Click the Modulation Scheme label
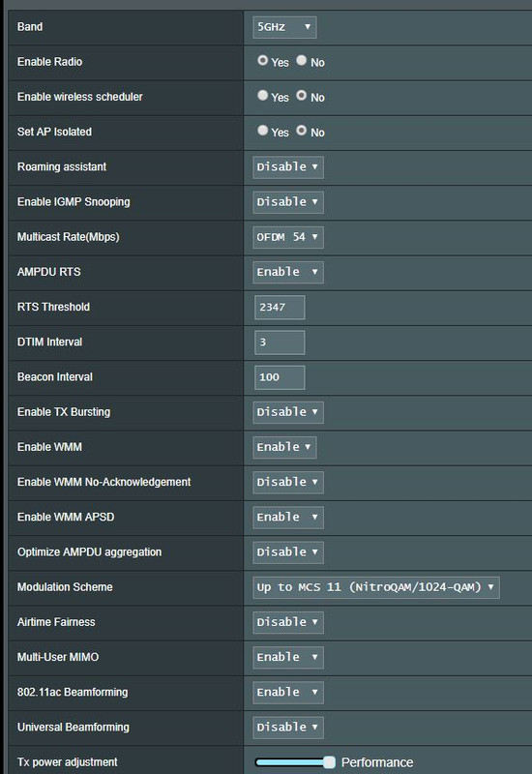 (x=65, y=587)
